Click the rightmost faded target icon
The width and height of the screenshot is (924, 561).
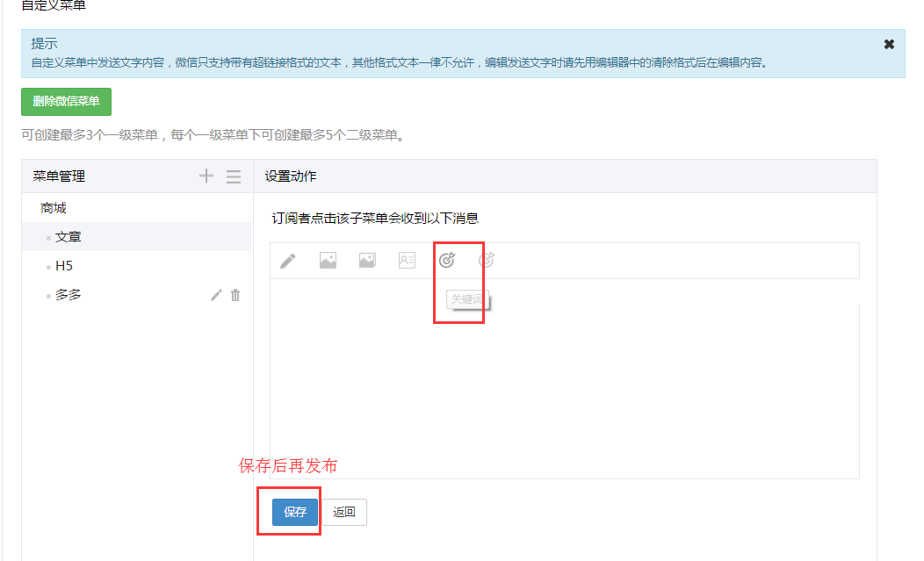[x=487, y=261]
